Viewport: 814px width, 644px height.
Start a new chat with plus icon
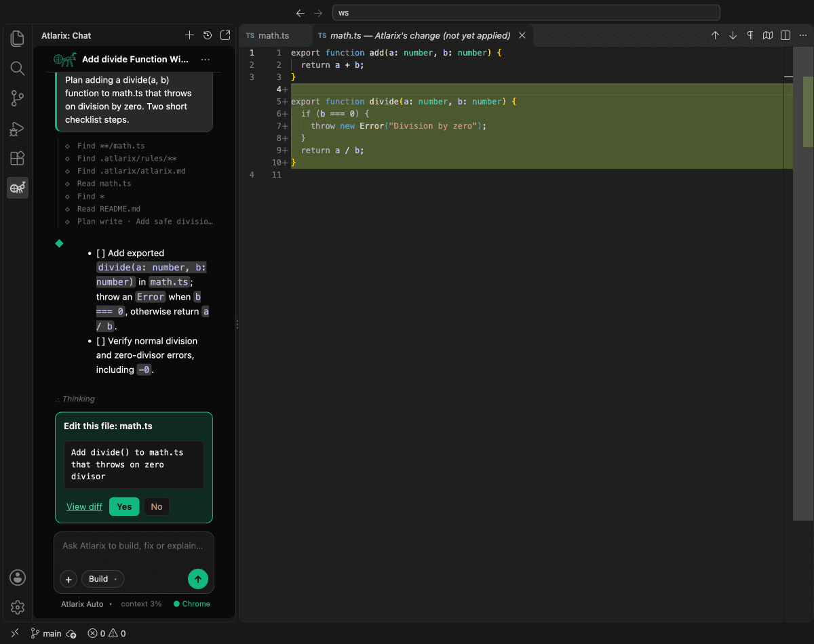(x=190, y=35)
